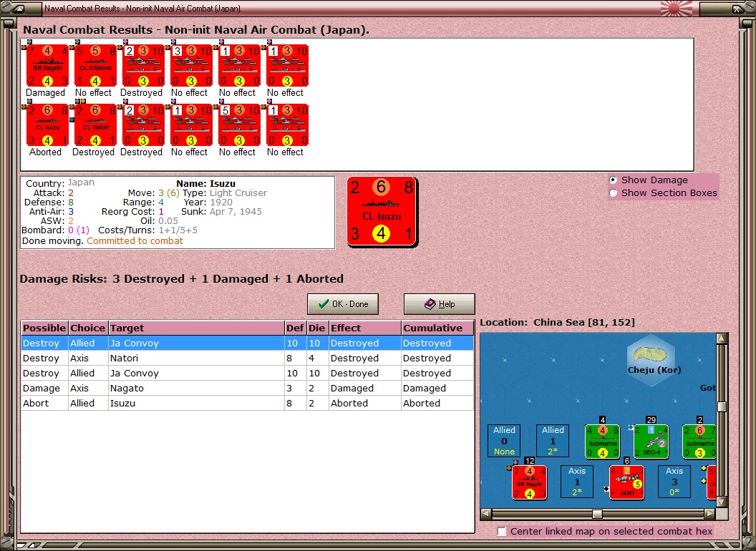756x551 pixels.
Task: Click the red A6M2 fighter counter on map
Action: 627,482
